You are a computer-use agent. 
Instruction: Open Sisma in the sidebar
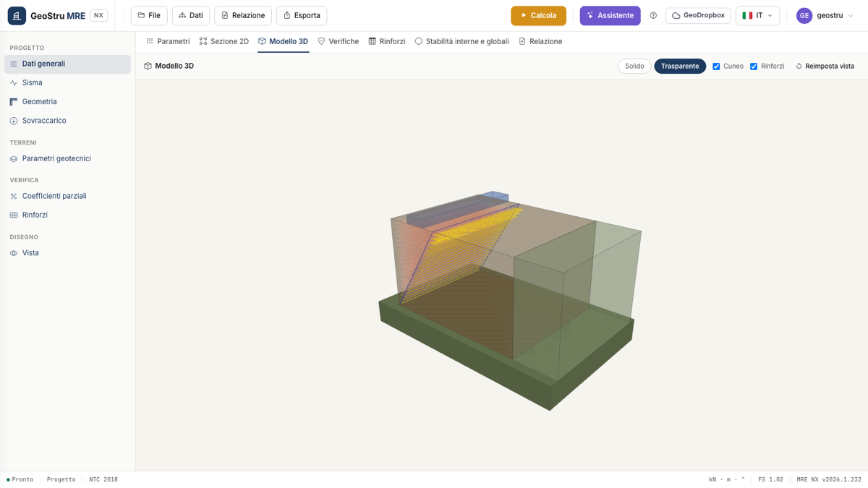pos(67,83)
